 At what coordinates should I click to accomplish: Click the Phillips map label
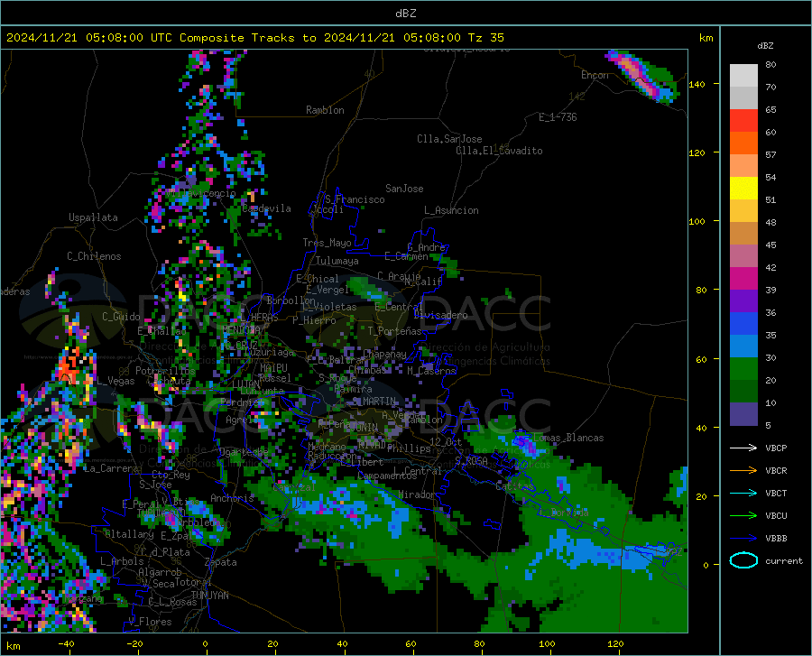[x=409, y=448]
